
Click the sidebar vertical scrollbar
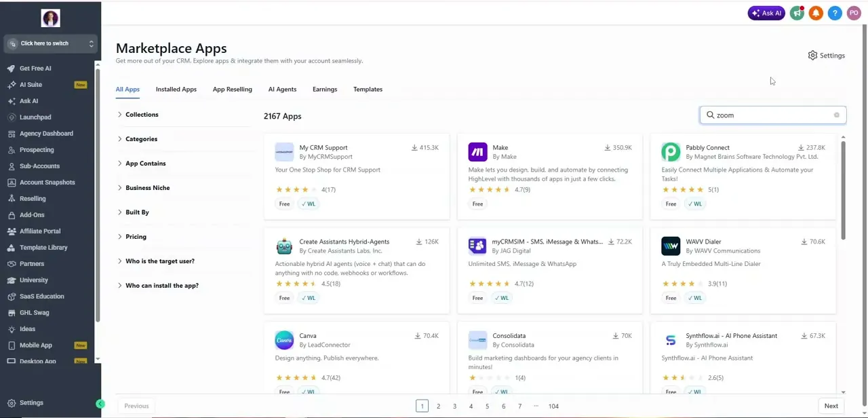[x=98, y=195]
